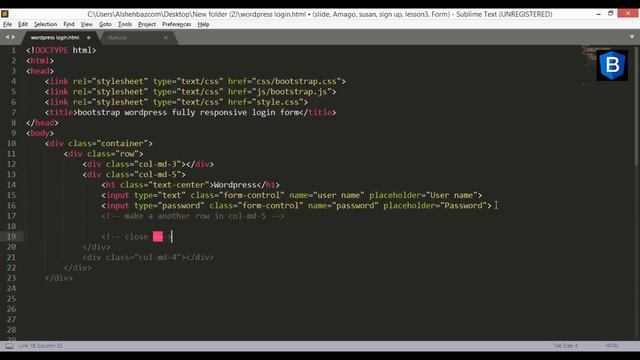This screenshot has height=360, width=640.
Task: Click line number 1 in gutter
Action: coord(13,51)
